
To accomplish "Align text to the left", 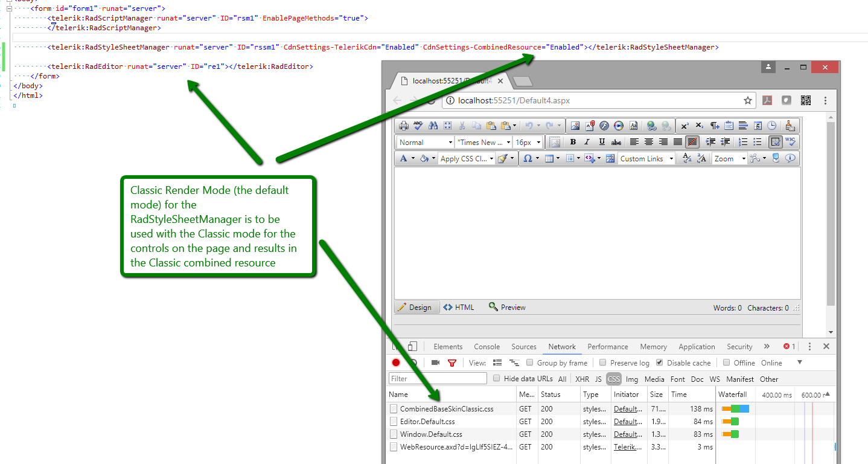I will [634, 142].
